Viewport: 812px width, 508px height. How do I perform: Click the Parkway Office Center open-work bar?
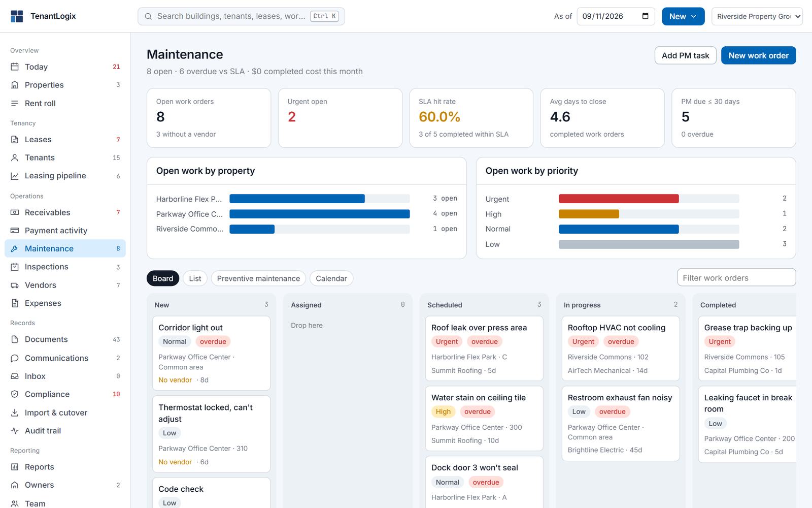point(320,214)
